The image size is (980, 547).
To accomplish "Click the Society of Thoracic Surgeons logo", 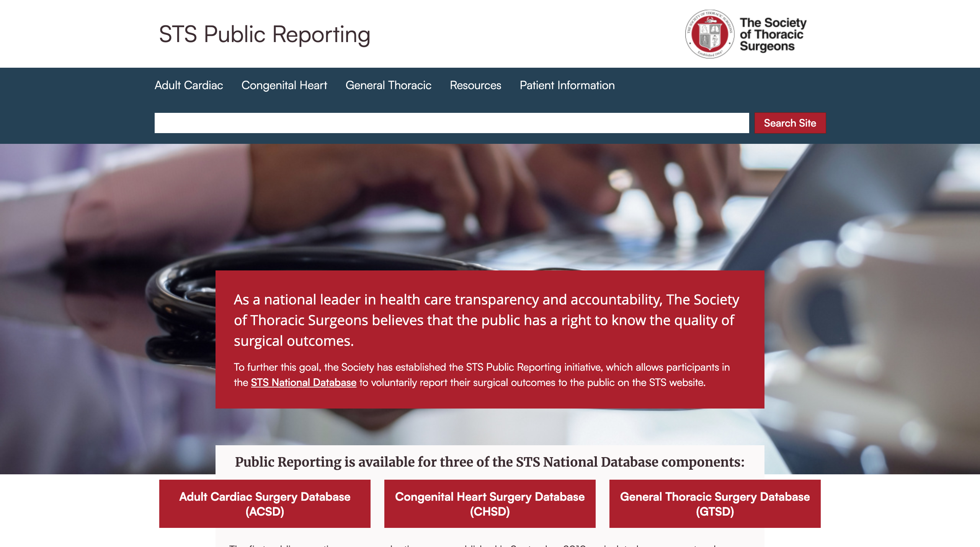I will [x=746, y=34].
